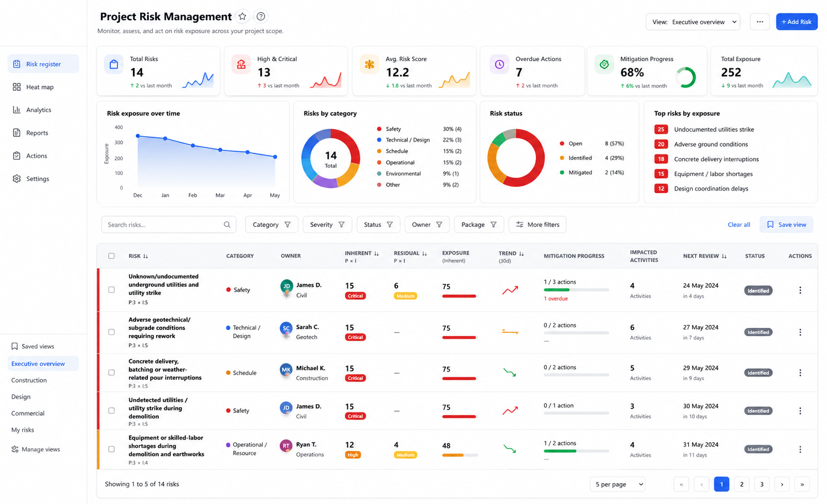Click mitigation progress bar for Equipment shortages risk
This screenshot has height=504, width=827.
pos(576,451)
